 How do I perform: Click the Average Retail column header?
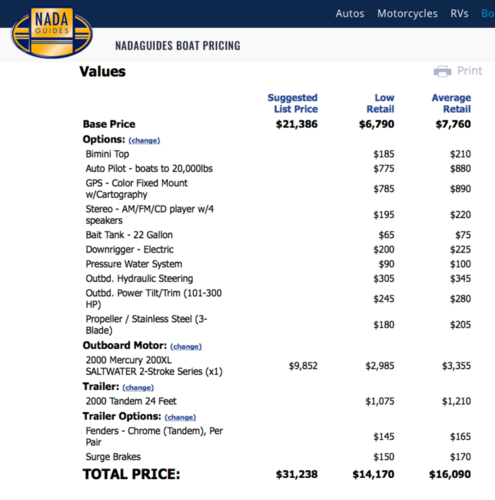(x=451, y=103)
